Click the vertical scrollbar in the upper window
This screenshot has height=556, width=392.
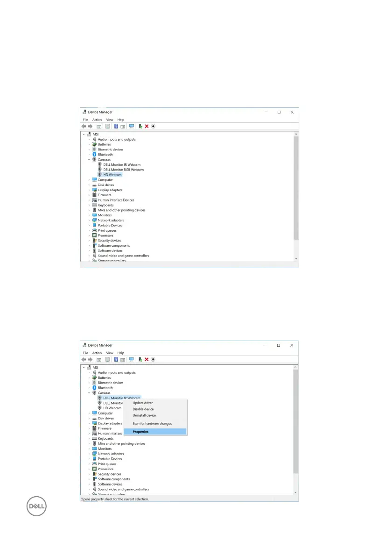pos(295,187)
